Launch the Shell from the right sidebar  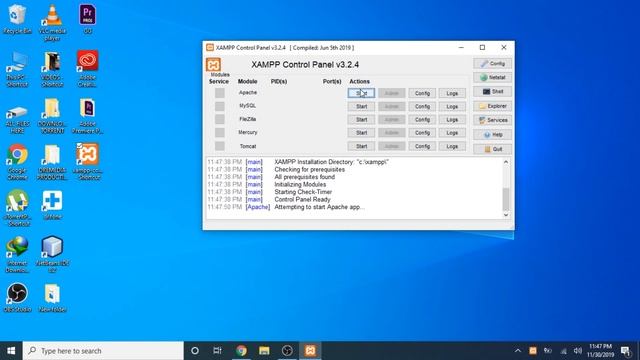(493, 91)
